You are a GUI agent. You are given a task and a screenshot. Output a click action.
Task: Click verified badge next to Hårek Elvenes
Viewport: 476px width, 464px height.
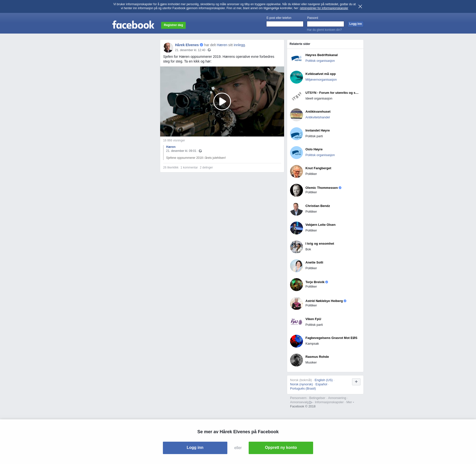[x=201, y=45]
